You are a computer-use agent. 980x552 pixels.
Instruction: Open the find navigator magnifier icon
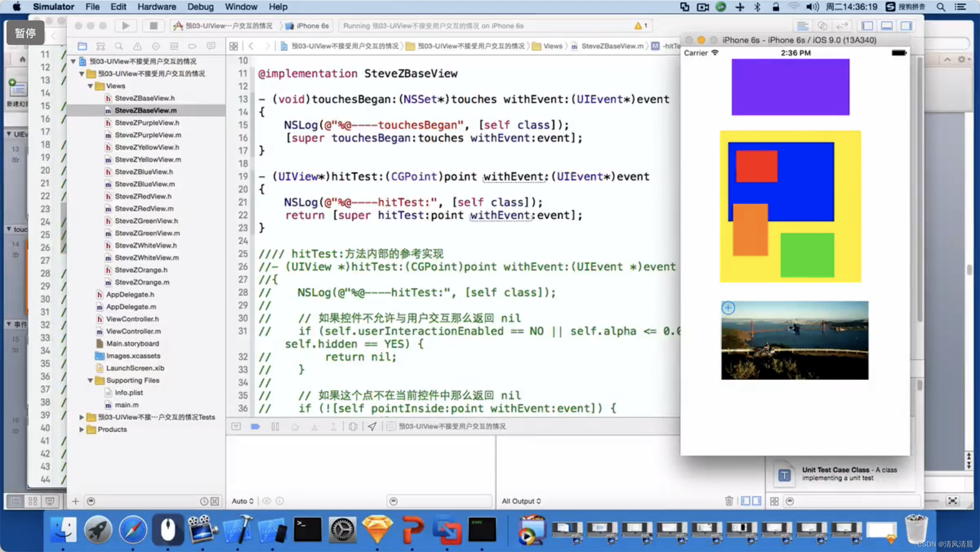click(x=119, y=46)
